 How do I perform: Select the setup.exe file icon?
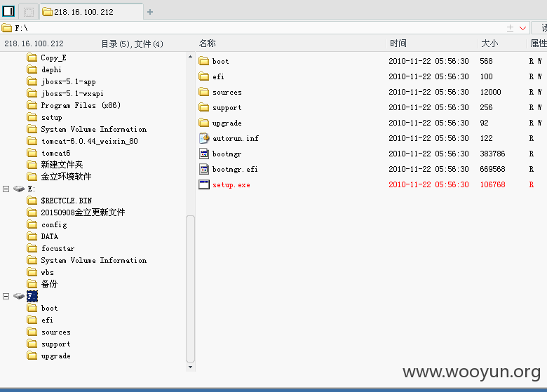204,184
